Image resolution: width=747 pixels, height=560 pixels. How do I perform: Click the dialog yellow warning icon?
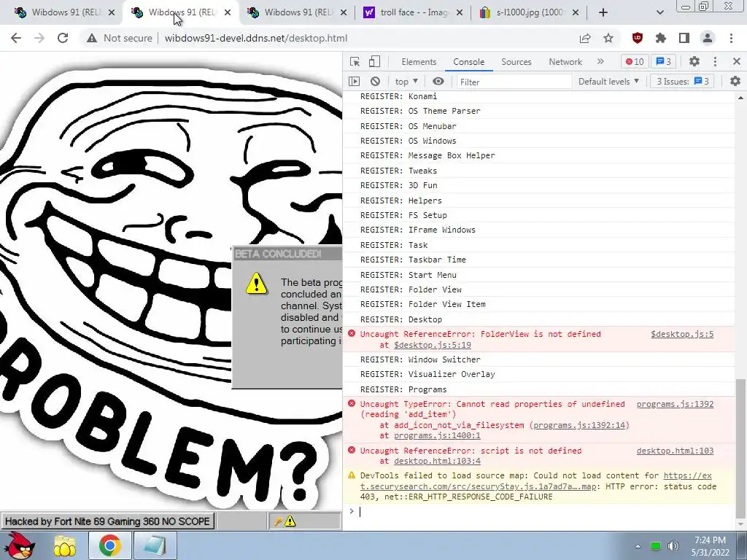point(256,284)
